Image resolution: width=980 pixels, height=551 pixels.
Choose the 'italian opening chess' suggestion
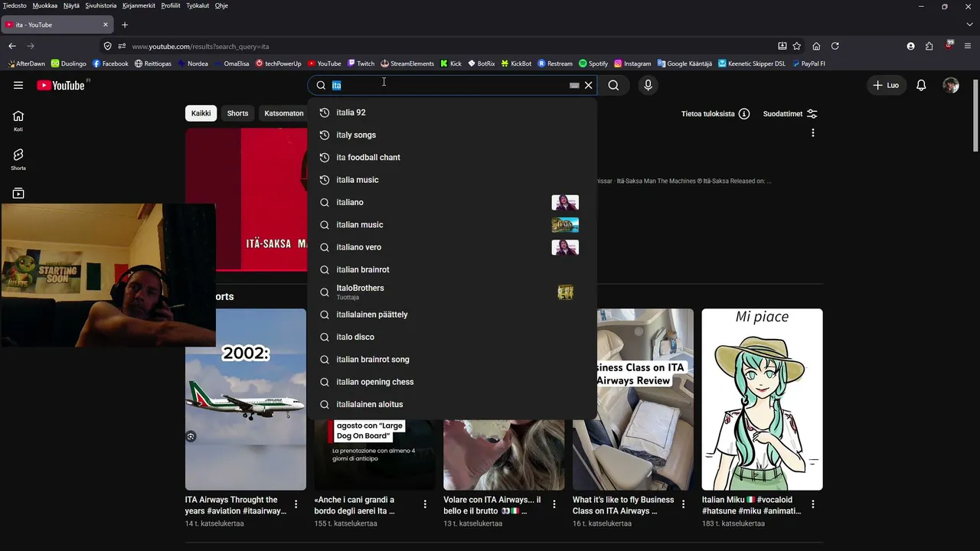tap(452, 382)
